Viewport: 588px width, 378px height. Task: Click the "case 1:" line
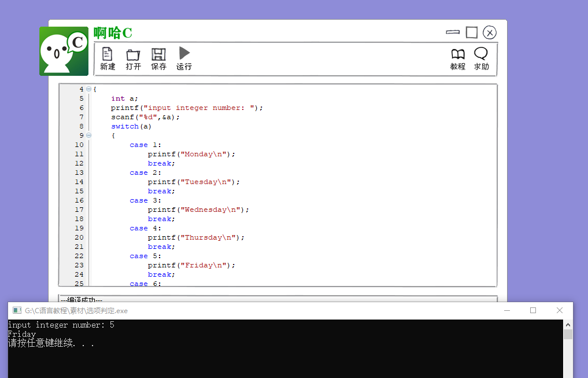pyautogui.click(x=146, y=145)
